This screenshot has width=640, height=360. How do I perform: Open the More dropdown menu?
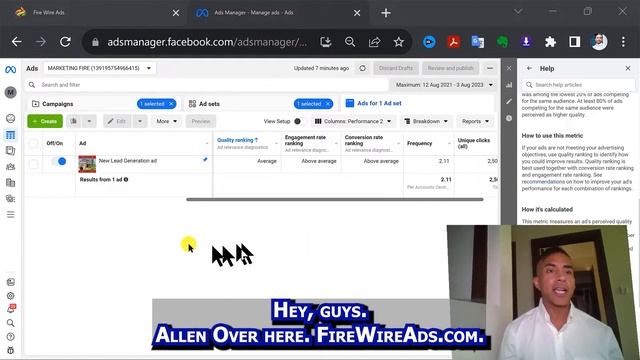(x=167, y=121)
